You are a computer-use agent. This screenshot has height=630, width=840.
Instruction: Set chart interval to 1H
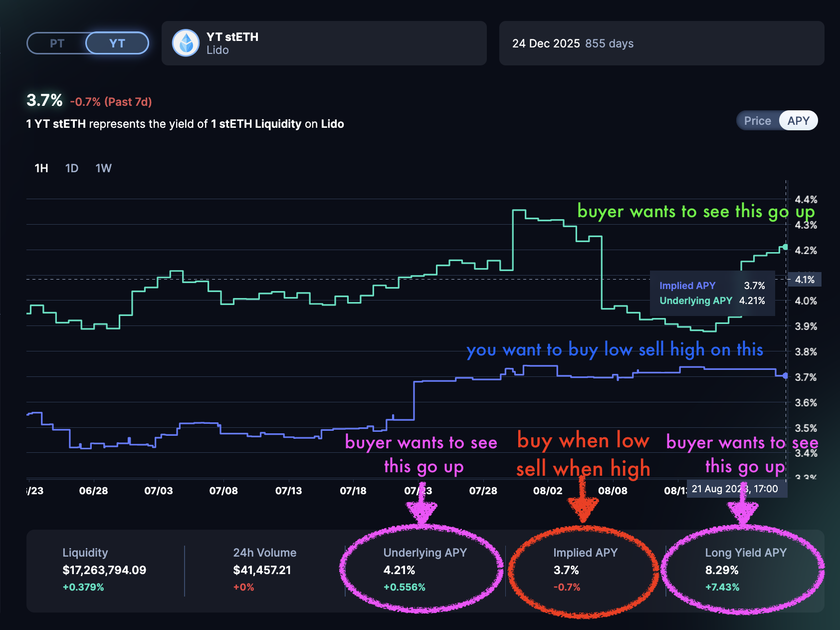pyautogui.click(x=41, y=168)
